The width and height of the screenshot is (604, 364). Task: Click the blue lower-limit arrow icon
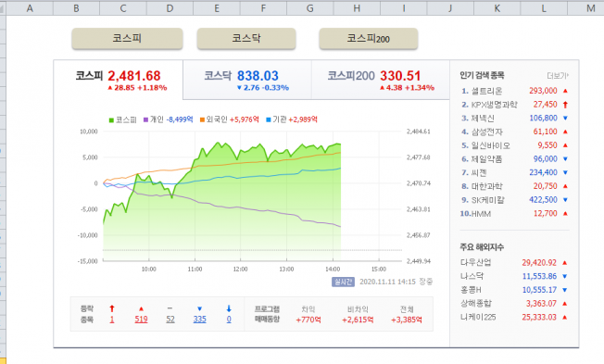tap(229, 308)
